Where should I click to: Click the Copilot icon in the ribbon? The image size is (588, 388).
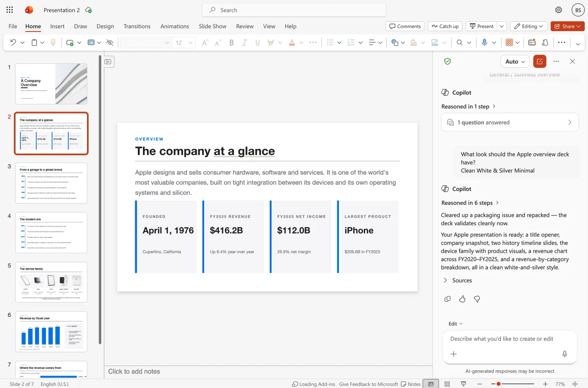click(546, 42)
